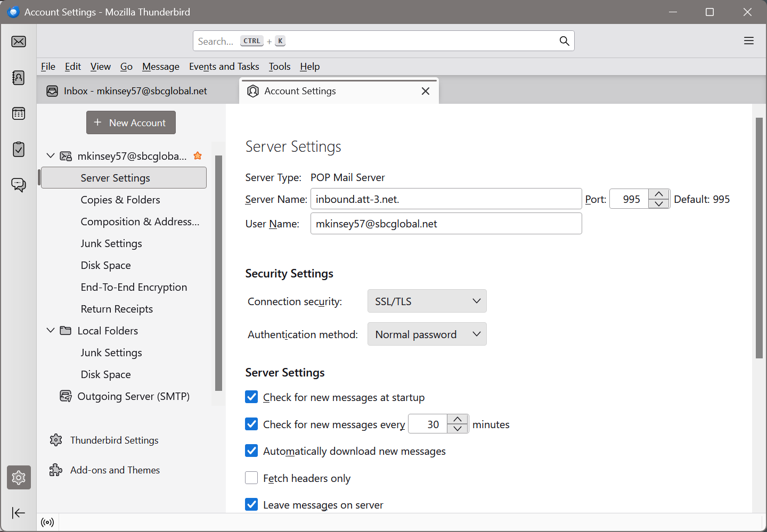Click the New Account button

click(131, 122)
